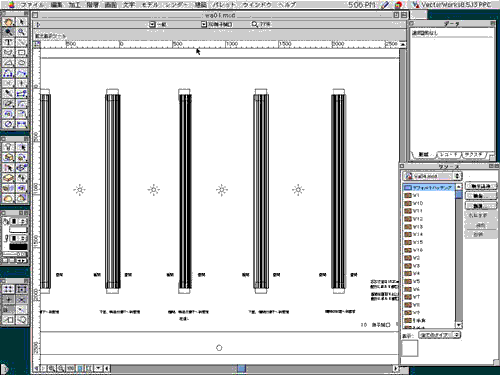Select the pan hand tool

pos(8,22)
